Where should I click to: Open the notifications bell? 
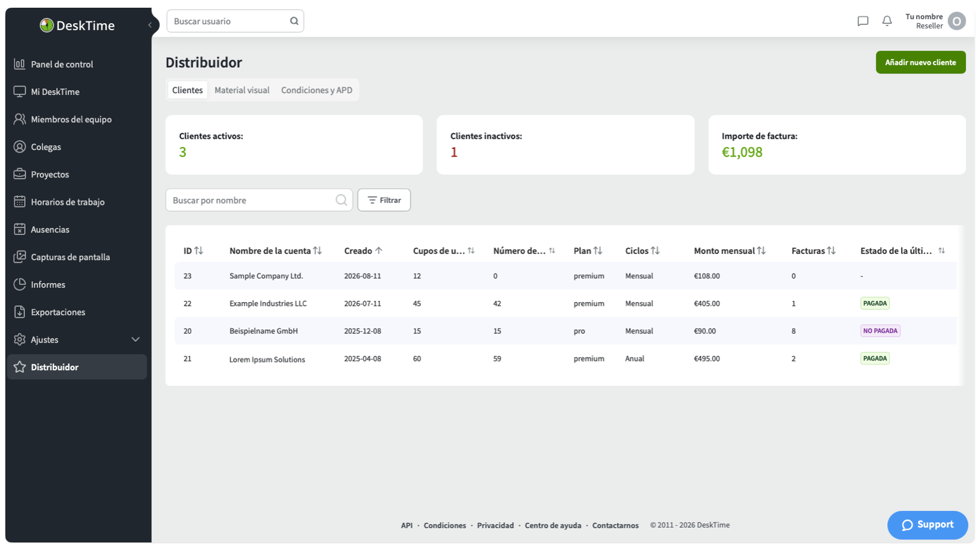(x=887, y=21)
